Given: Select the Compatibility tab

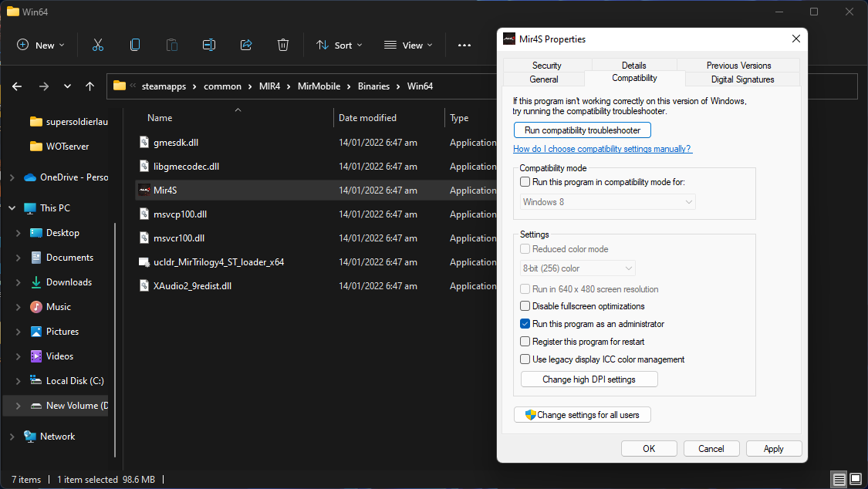Looking at the screenshot, I should (x=634, y=78).
